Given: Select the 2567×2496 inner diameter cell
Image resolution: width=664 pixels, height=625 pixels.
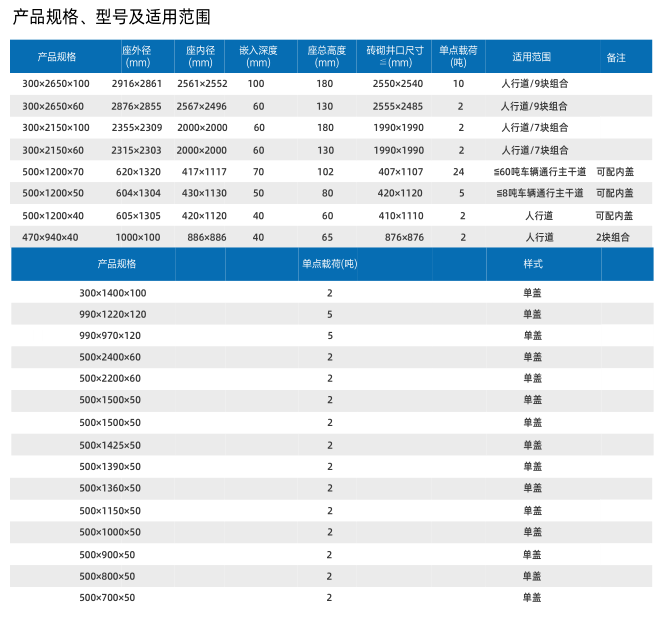Looking at the screenshot, I should (x=201, y=106).
